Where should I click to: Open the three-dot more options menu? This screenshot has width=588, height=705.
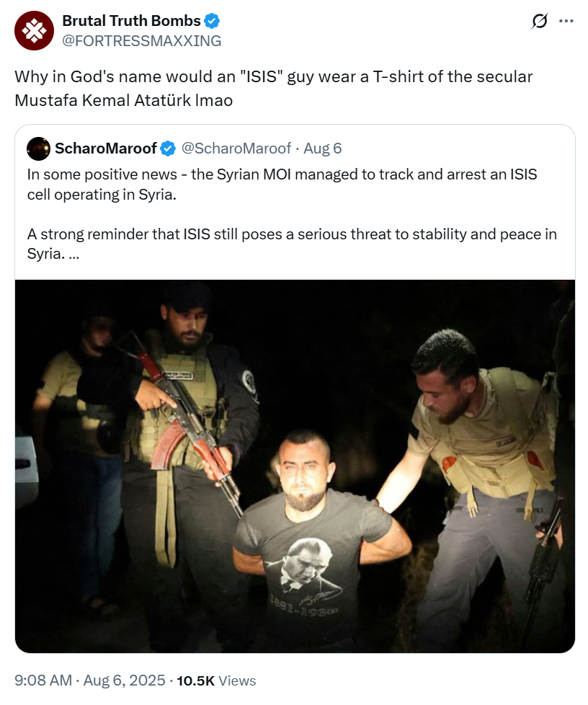click(x=566, y=21)
